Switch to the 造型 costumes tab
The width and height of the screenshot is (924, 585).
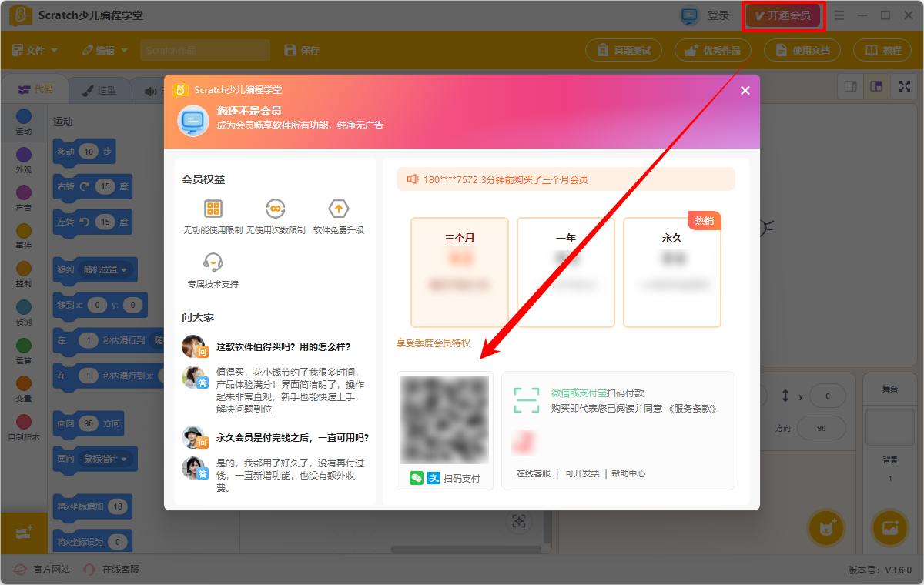(x=99, y=90)
